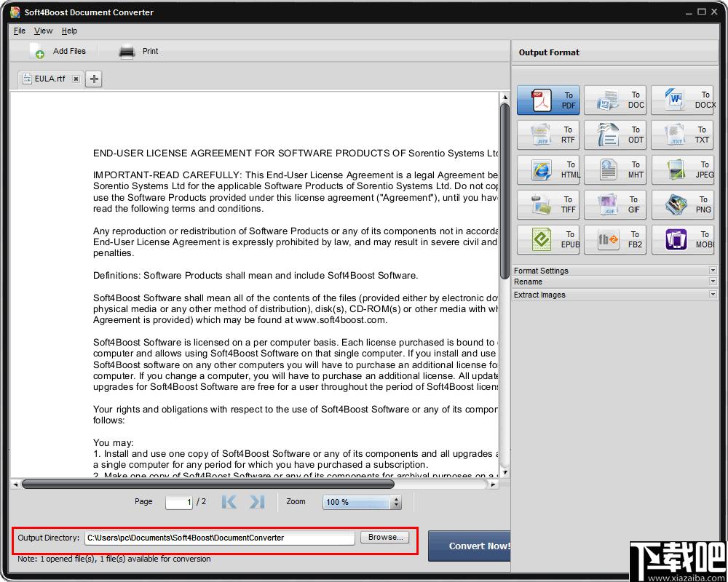Go to the last page arrow
Viewport: 728px width, 582px height.
point(257,502)
